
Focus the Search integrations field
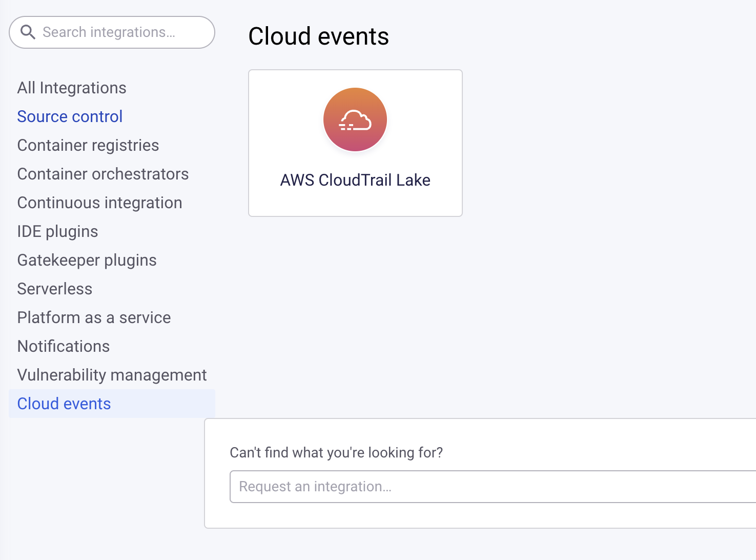click(x=112, y=32)
